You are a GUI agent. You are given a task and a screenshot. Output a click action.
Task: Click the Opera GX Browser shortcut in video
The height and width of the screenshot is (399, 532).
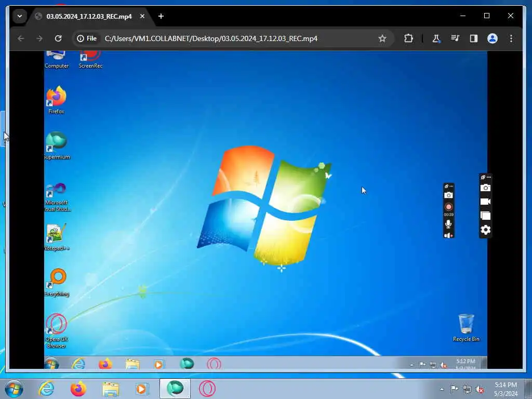coord(57,331)
